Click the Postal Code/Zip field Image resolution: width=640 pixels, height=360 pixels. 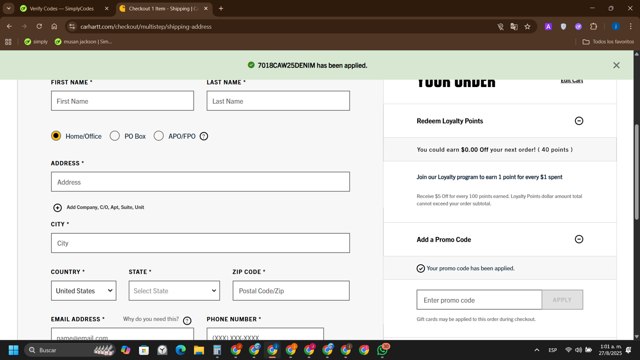tap(291, 291)
